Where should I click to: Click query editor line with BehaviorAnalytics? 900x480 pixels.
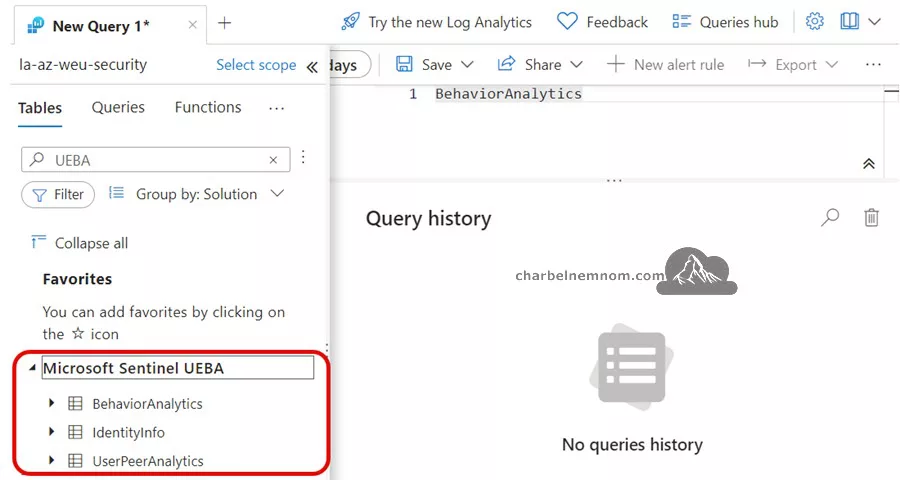point(508,94)
